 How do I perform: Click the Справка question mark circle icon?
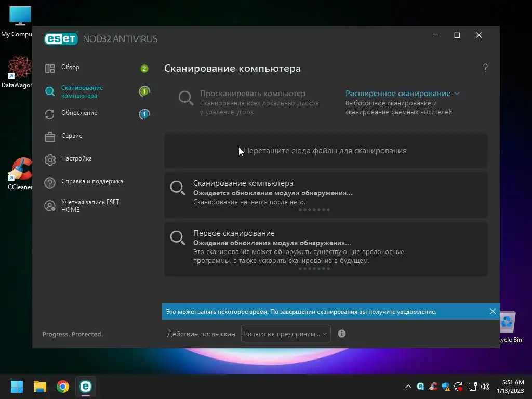point(50,183)
